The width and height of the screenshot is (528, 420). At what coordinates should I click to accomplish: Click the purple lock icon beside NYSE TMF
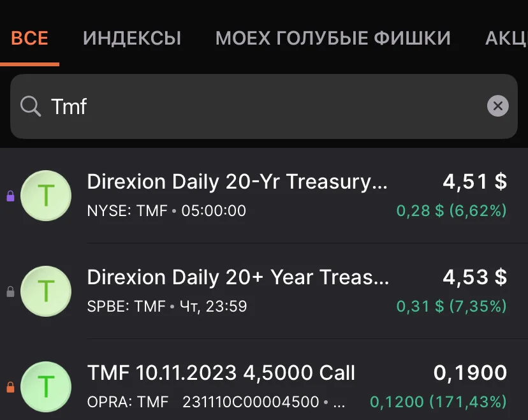tap(11, 196)
